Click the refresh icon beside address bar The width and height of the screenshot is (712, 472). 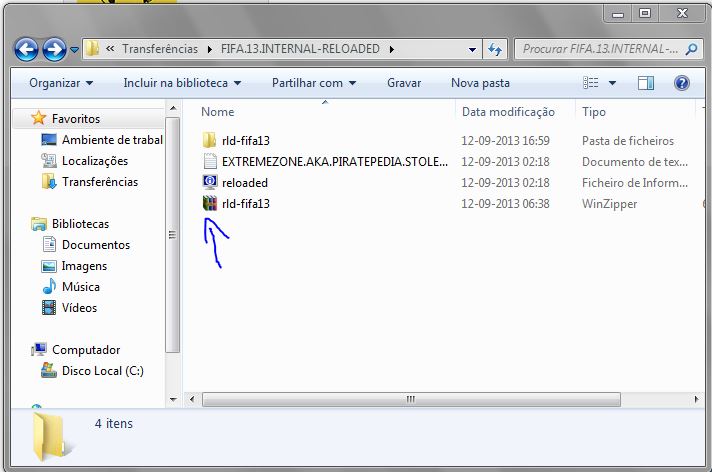pyautogui.click(x=494, y=48)
